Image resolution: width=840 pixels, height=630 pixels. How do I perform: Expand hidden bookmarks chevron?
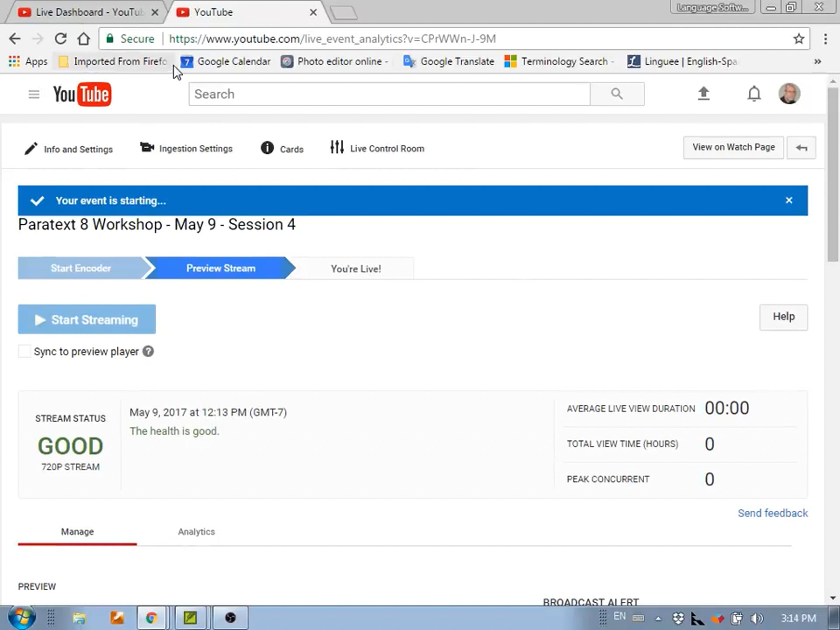click(818, 62)
